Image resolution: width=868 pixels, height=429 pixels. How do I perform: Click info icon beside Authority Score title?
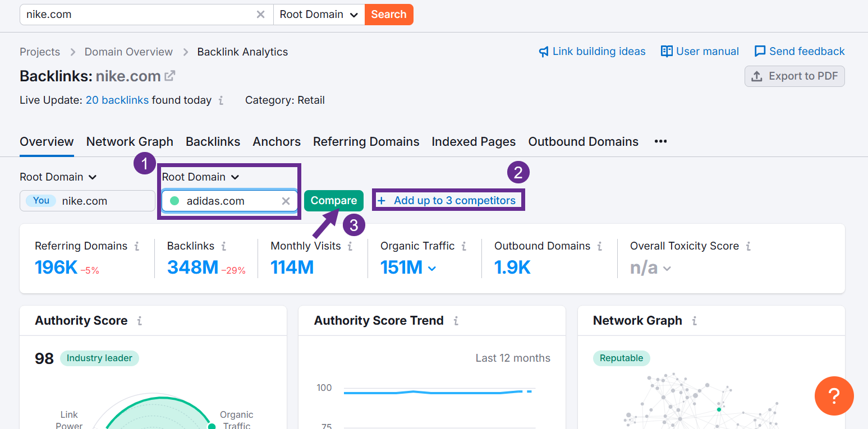point(139,321)
